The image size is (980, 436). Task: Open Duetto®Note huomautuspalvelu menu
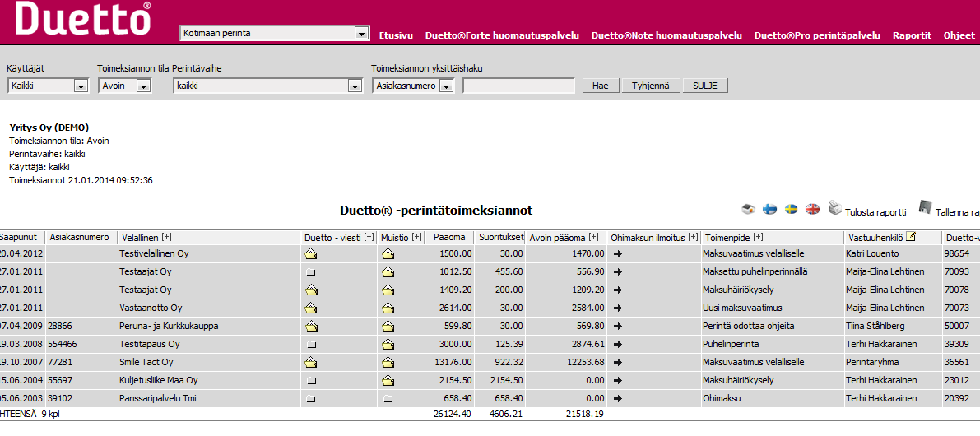[x=666, y=35]
